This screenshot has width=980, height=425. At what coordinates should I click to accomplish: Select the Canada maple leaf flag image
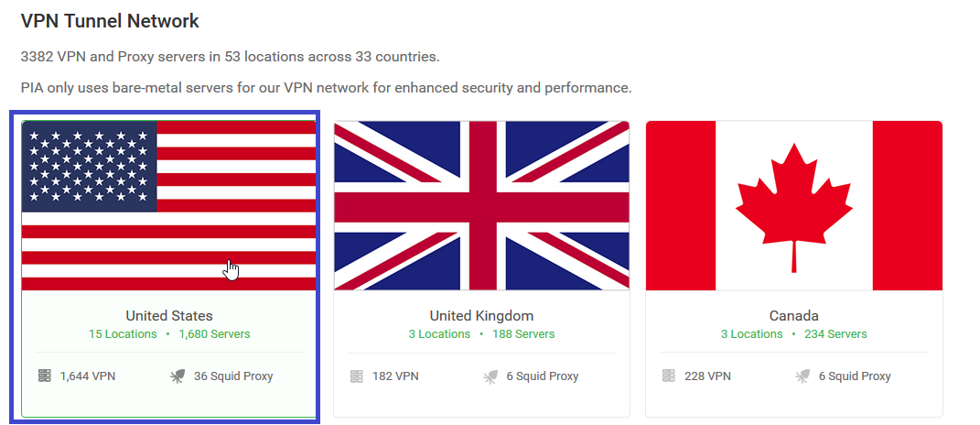pos(793,205)
